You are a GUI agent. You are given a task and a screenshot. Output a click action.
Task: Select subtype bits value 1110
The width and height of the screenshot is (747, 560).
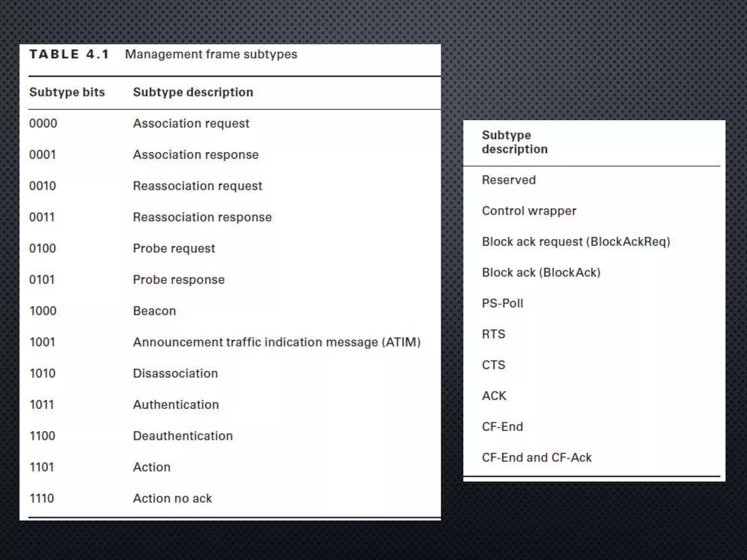[x=42, y=498]
